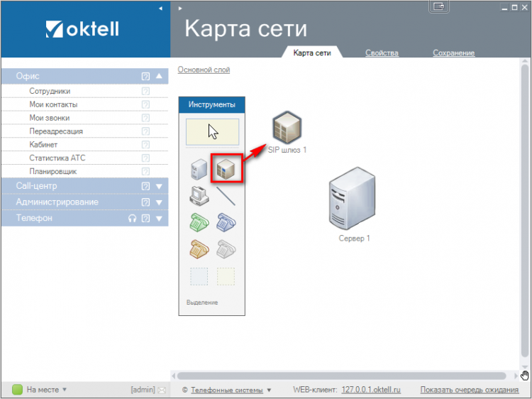Select the SIP gateway tool icon

click(226, 168)
